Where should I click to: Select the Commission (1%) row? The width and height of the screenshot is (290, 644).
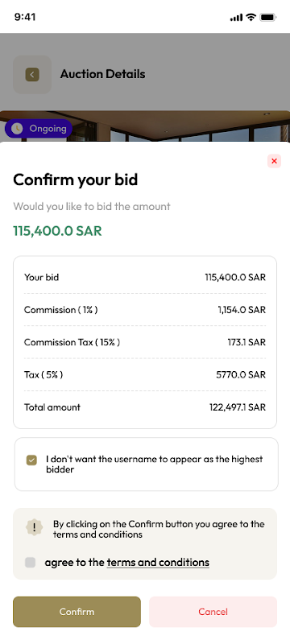pos(145,310)
